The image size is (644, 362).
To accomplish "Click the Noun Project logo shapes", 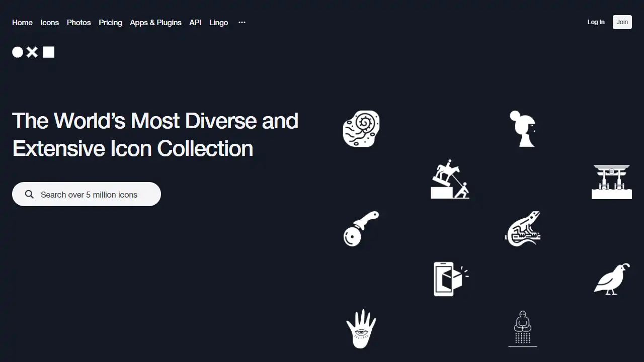I will [x=33, y=52].
